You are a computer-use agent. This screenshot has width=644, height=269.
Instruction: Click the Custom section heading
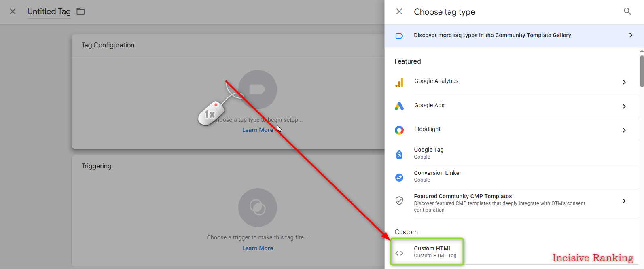pyautogui.click(x=406, y=232)
